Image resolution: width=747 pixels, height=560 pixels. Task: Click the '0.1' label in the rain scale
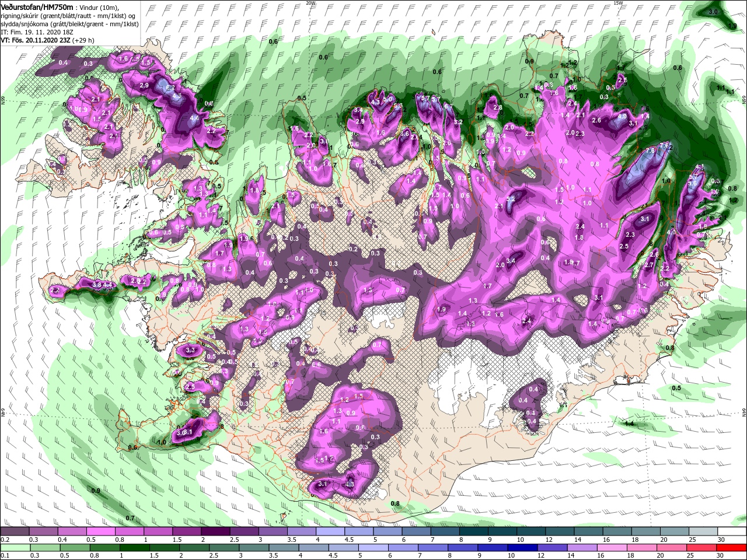4,555
